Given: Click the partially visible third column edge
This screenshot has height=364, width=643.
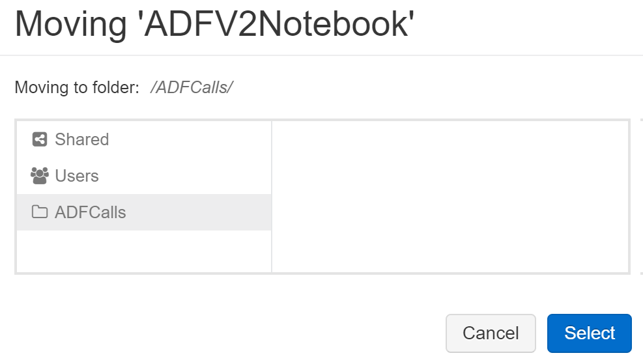Looking at the screenshot, I should coord(641,197).
